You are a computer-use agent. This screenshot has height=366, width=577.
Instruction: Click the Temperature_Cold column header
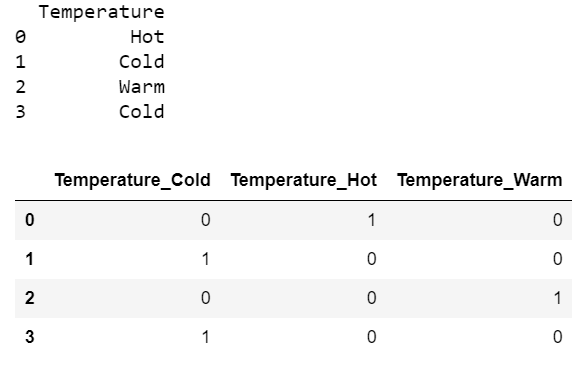(132, 180)
